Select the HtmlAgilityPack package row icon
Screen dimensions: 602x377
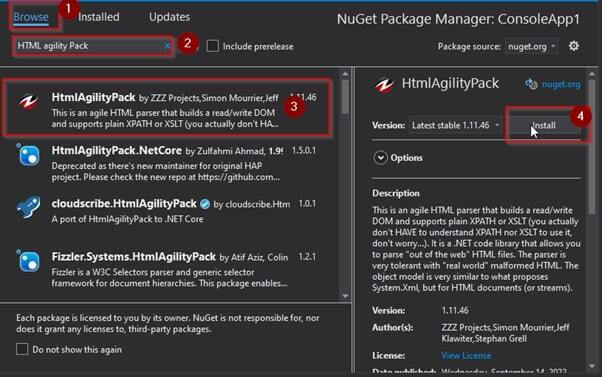point(29,102)
